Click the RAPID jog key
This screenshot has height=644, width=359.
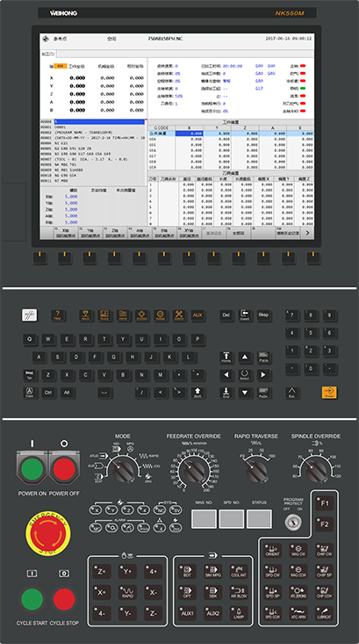click(x=127, y=592)
